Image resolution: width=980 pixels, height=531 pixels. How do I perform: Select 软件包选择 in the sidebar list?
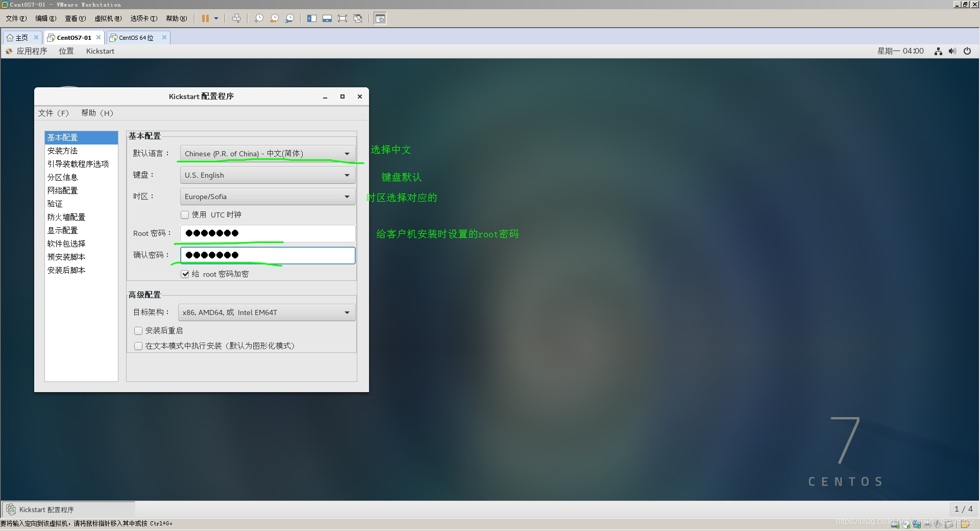[x=81, y=244]
